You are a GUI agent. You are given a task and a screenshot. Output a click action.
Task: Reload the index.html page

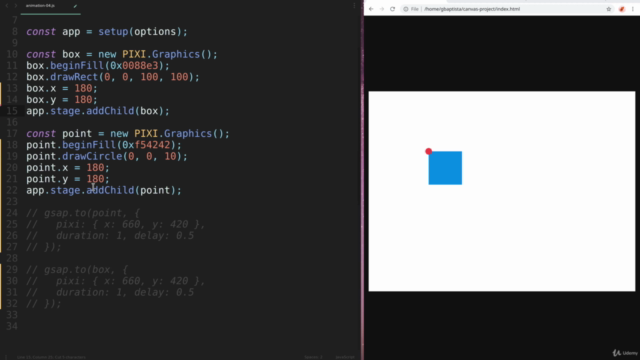point(392,9)
